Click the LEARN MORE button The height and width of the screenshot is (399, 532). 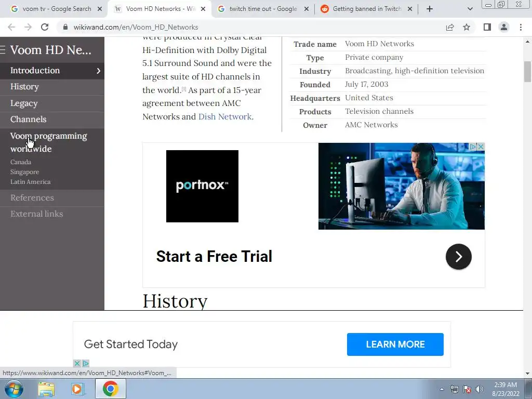click(x=395, y=344)
